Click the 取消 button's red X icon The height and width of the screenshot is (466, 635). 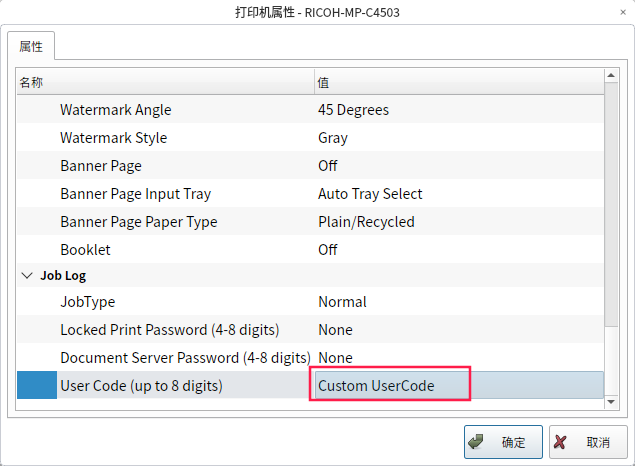562,441
